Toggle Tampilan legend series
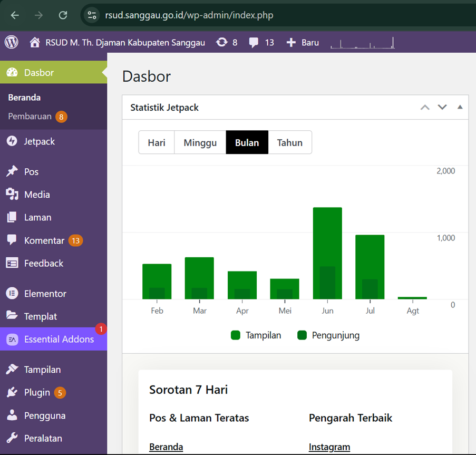This screenshot has width=476, height=455. (x=236, y=335)
